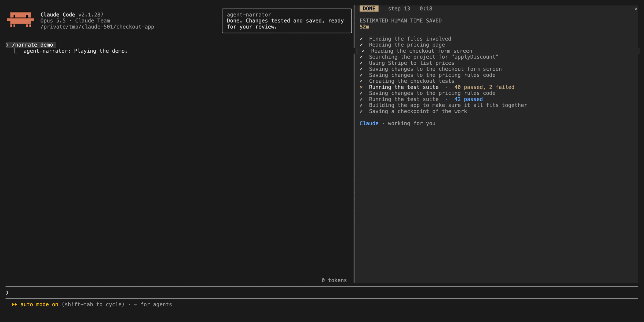Click the checkmark beside 'Saving a checkpoint of the work'
The image size is (644, 322).
click(361, 111)
